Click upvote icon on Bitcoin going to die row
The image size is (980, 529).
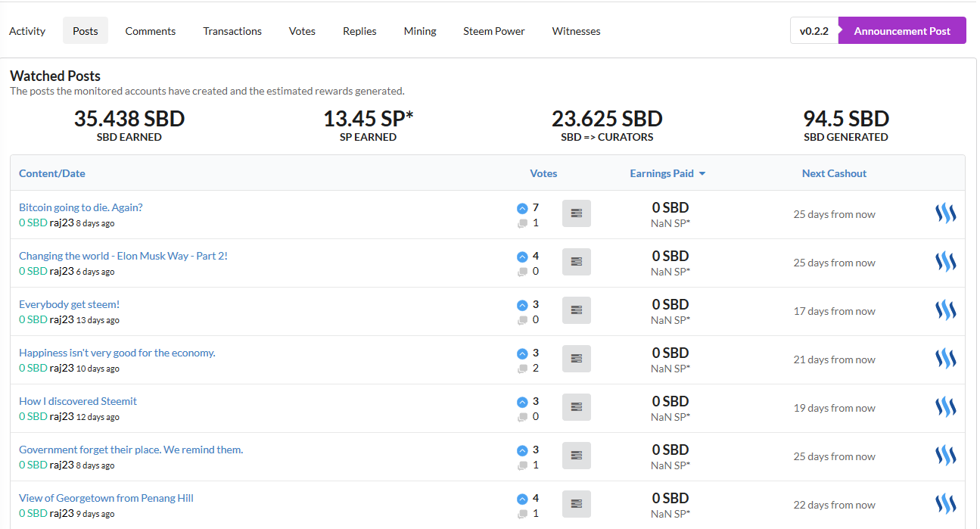pos(522,208)
